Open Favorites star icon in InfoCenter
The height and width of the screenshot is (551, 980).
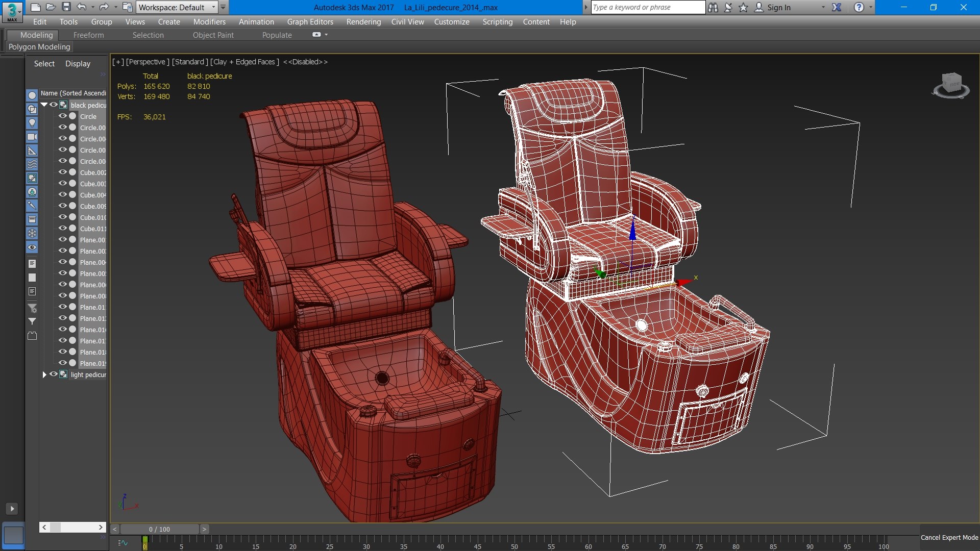743,7
